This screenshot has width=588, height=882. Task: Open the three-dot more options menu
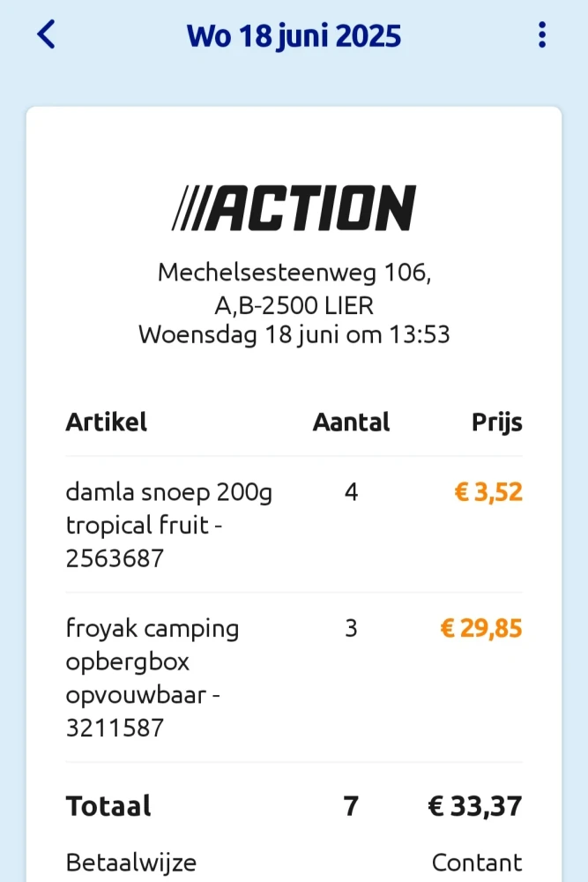[541, 35]
